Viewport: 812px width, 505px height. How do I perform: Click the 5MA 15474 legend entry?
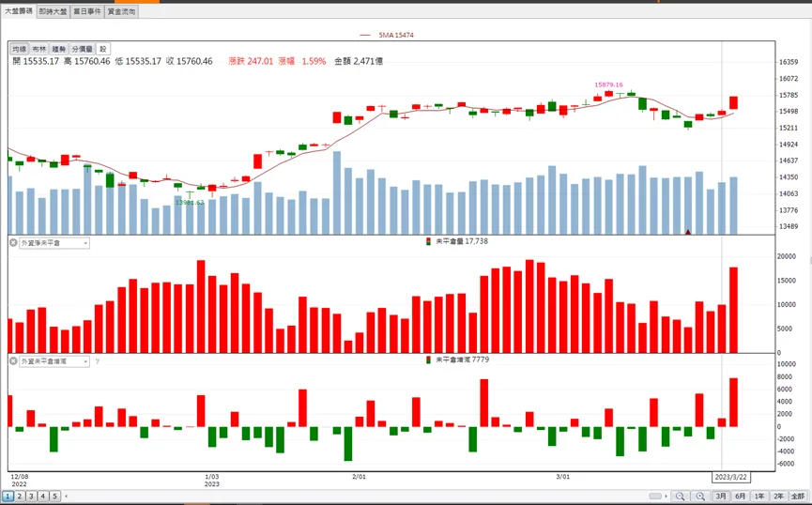[x=387, y=35]
